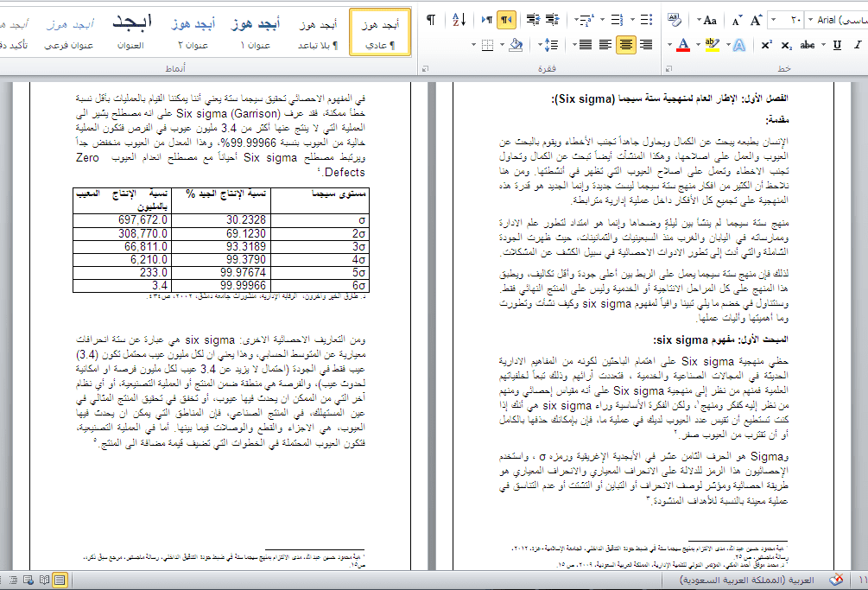
Task: Apply the red font color swatch
Action: tap(682, 44)
